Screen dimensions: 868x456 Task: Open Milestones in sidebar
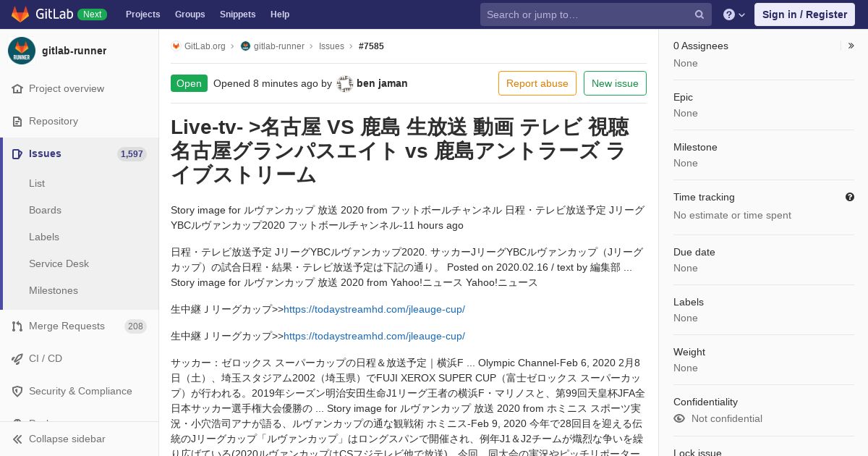pos(54,290)
